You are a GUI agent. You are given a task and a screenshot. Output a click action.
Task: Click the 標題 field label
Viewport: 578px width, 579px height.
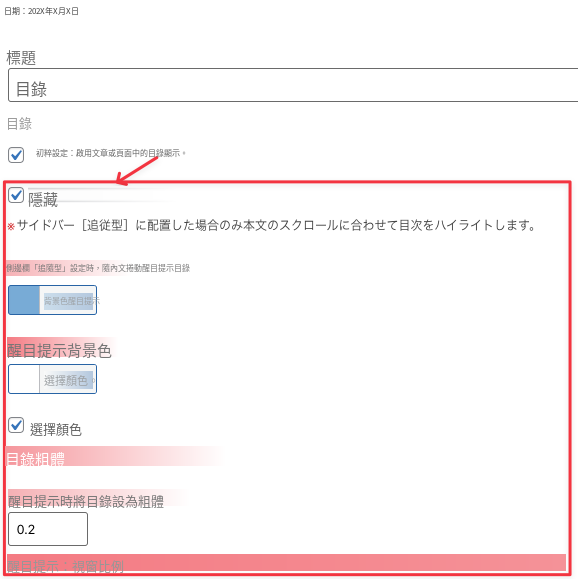[x=21, y=58]
